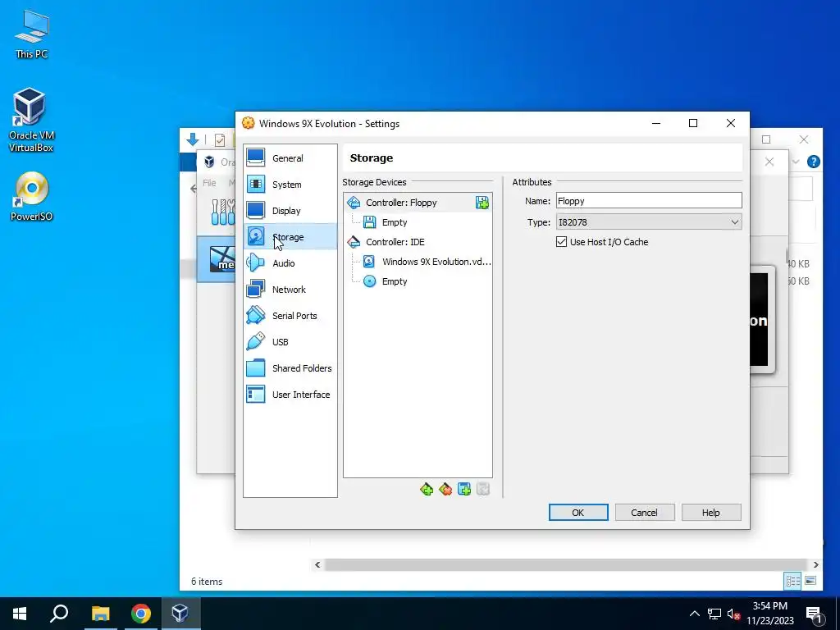This screenshot has height=630, width=840.
Task: Open the controller Type dropdown (I82078)
Action: pos(649,221)
